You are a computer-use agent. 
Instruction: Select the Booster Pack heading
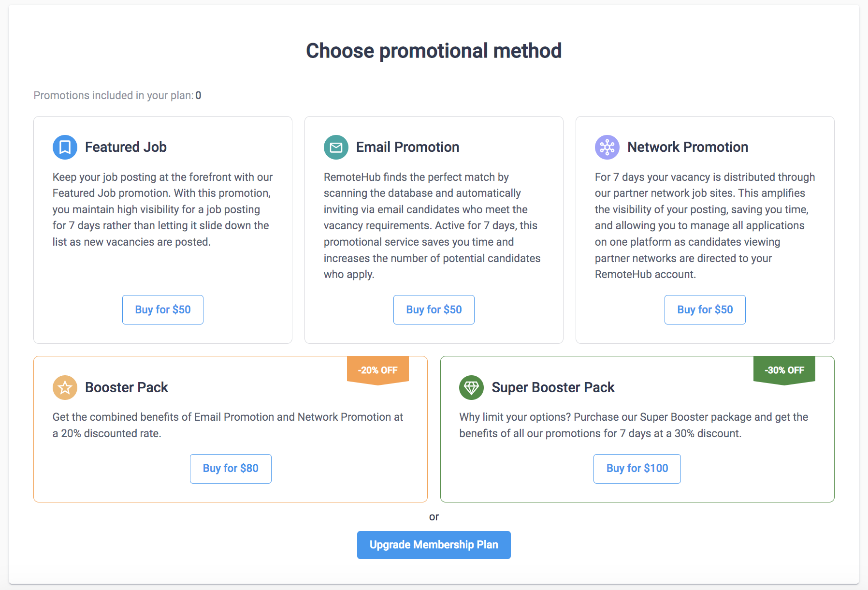click(x=127, y=387)
